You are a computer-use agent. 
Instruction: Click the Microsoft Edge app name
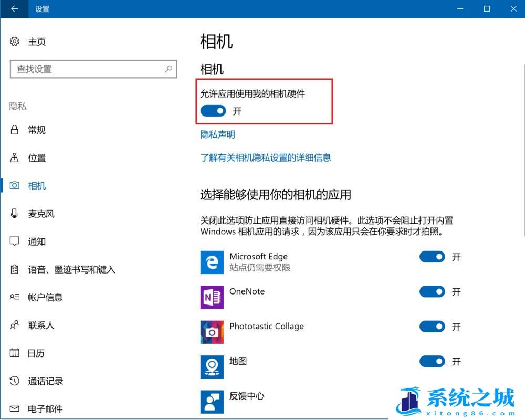click(x=258, y=256)
